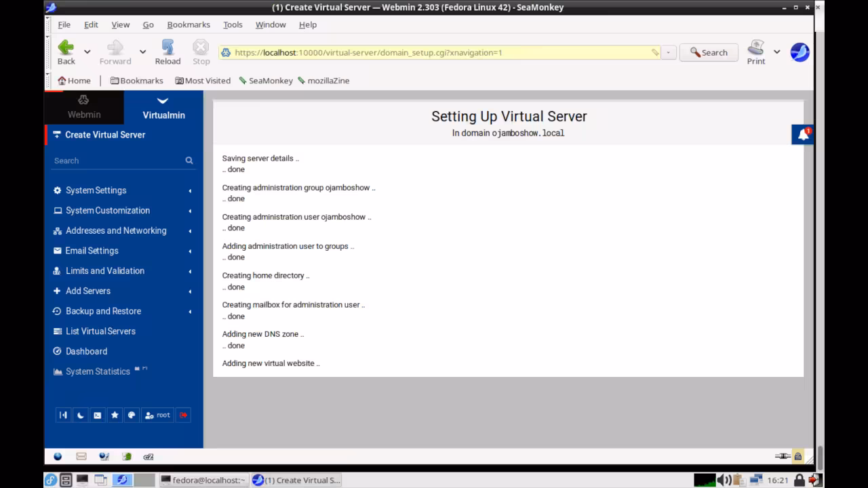Click the volume speaker tray icon
The height and width of the screenshot is (488, 868).
click(724, 480)
